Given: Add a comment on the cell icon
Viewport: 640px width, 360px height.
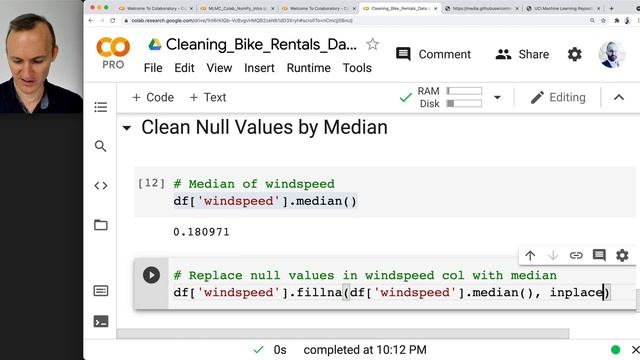Looking at the screenshot, I should pos(599,256).
